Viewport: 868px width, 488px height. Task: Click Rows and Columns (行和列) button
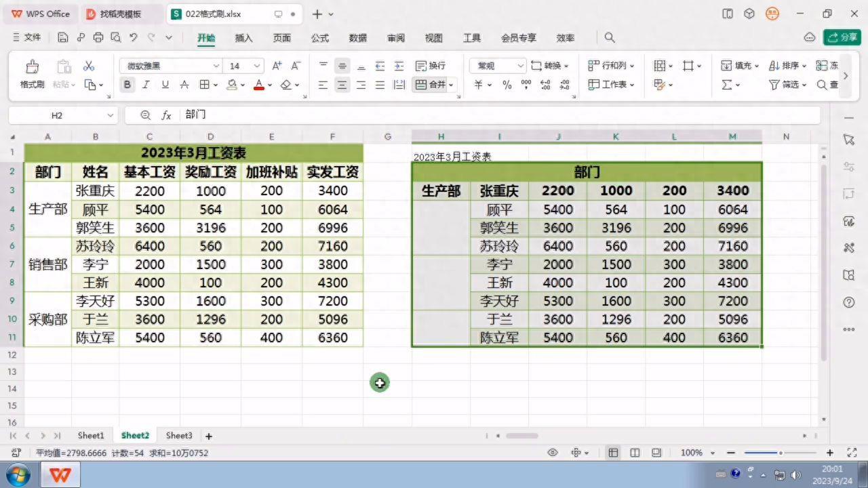(x=610, y=66)
